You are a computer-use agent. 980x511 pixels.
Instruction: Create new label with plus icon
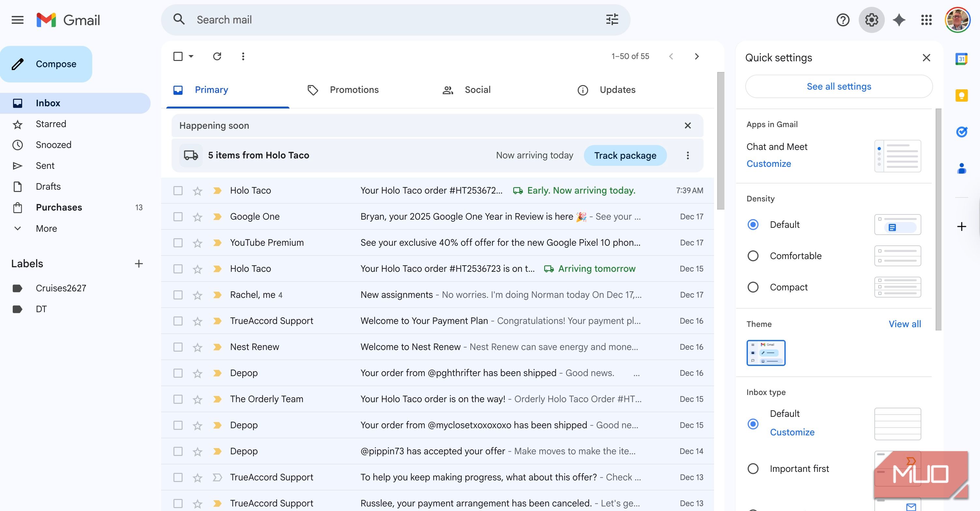[139, 263]
